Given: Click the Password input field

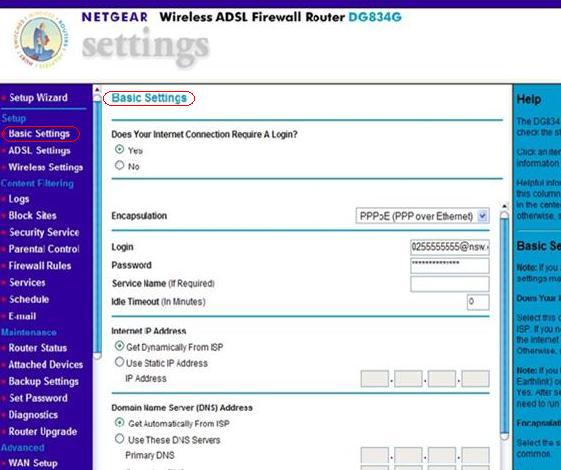Looking at the screenshot, I should pos(450,265).
